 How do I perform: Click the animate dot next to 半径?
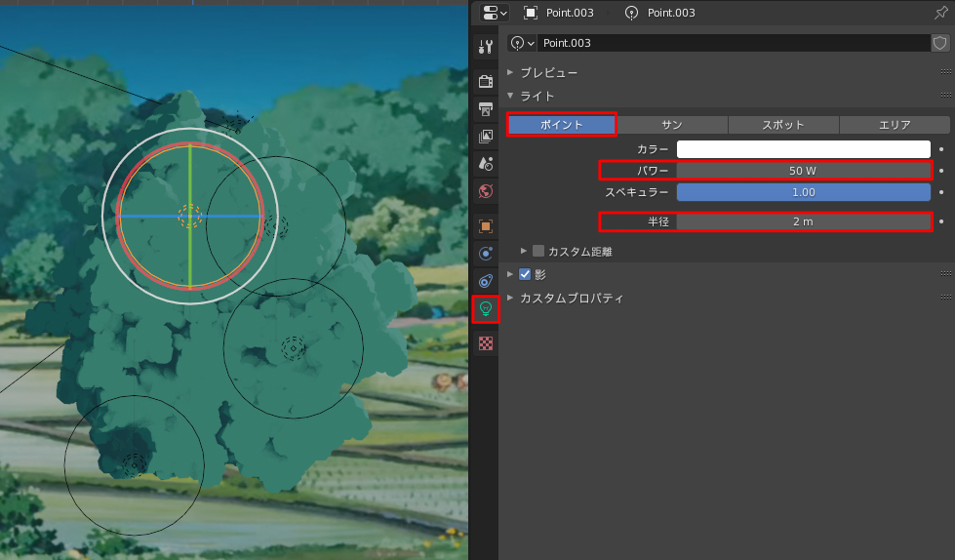pos(941,221)
